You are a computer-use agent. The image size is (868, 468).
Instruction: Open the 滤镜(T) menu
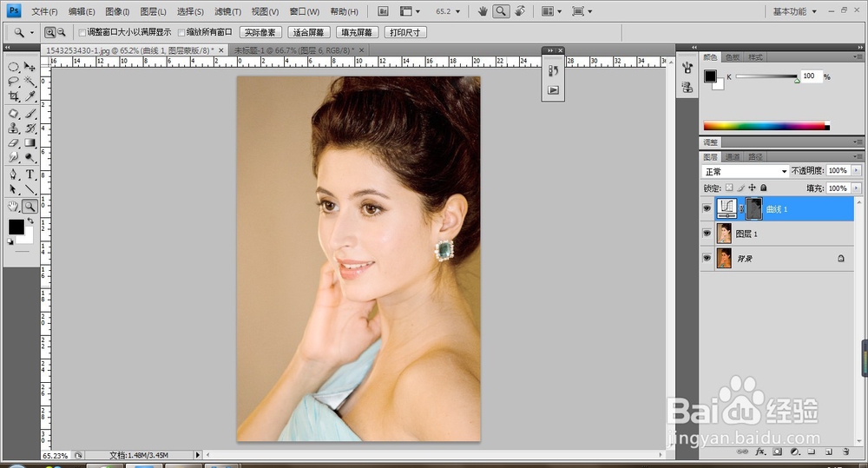point(227,11)
